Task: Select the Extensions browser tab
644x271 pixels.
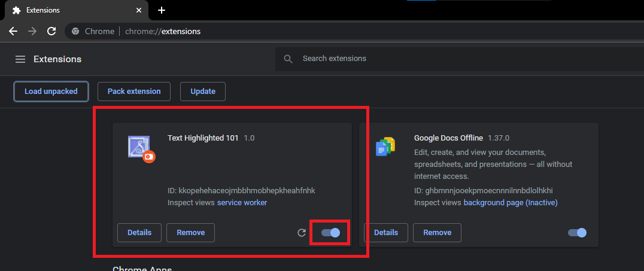Action: (x=77, y=10)
